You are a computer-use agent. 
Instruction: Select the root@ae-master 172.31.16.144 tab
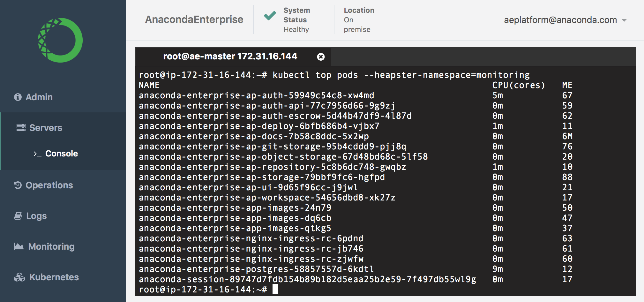click(230, 57)
